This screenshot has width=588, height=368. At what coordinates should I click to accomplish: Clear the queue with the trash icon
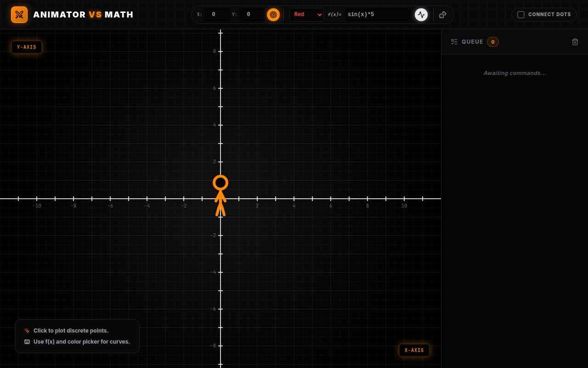click(575, 42)
